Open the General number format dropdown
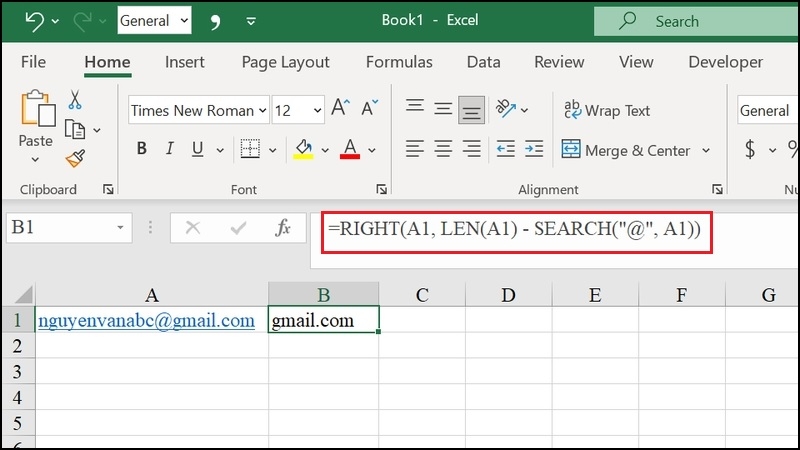800x450 pixels. coord(768,110)
